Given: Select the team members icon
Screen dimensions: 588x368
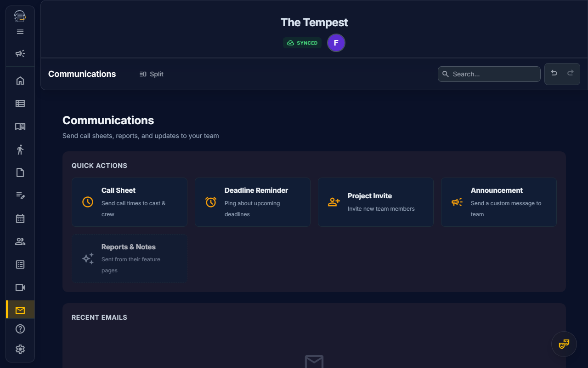Looking at the screenshot, I should (20, 241).
